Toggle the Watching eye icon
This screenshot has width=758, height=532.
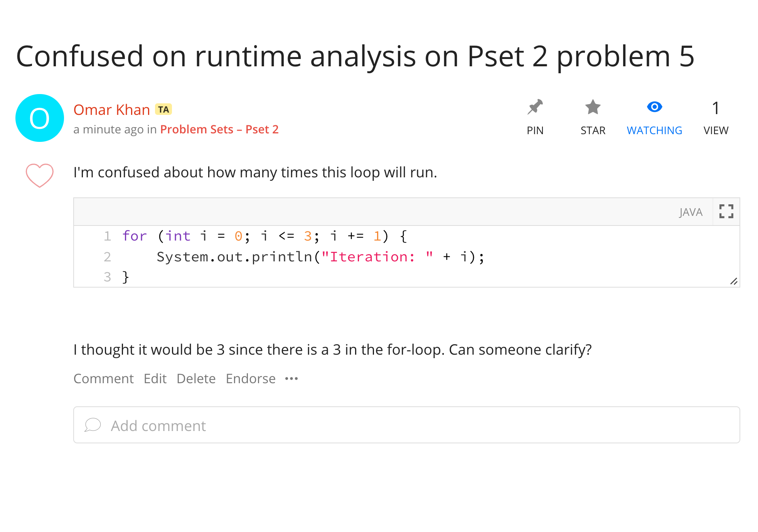tap(654, 107)
